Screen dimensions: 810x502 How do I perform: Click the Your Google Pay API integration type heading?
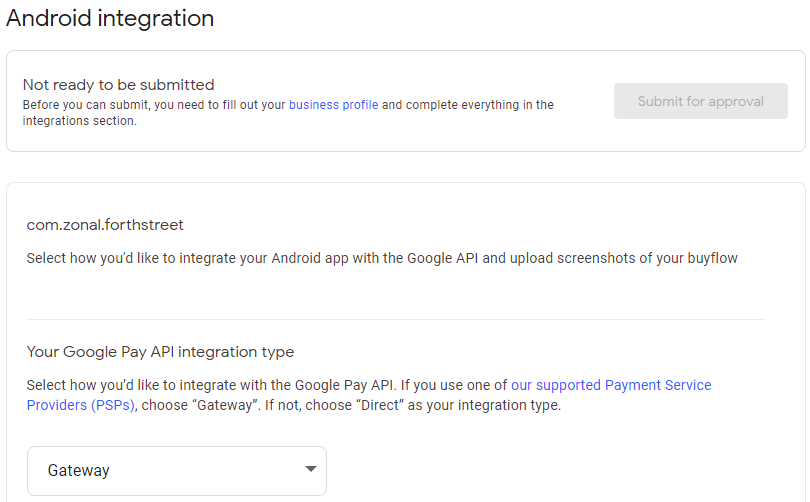point(160,352)
